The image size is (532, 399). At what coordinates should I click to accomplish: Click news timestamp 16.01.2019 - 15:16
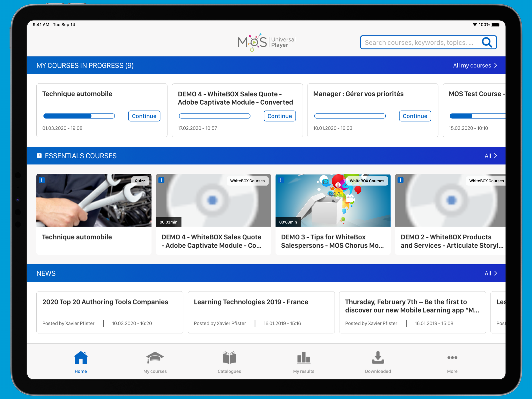pyautogui.click(x=282, y=323)
